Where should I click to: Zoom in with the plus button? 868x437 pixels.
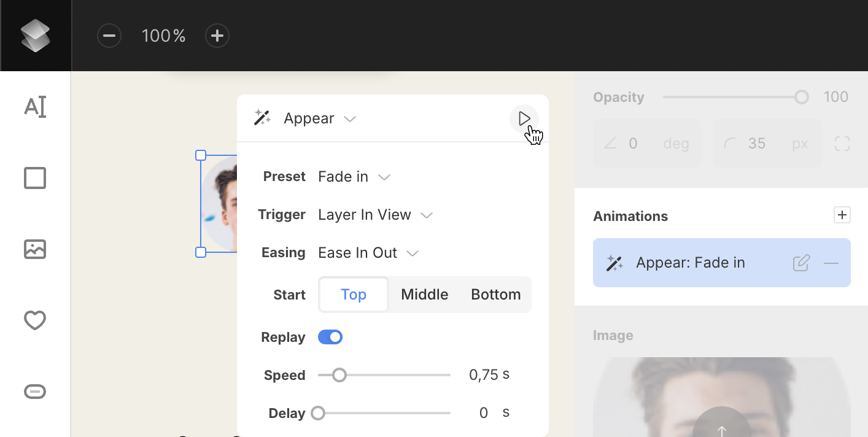pyautogui.click(x=217, y=36)
